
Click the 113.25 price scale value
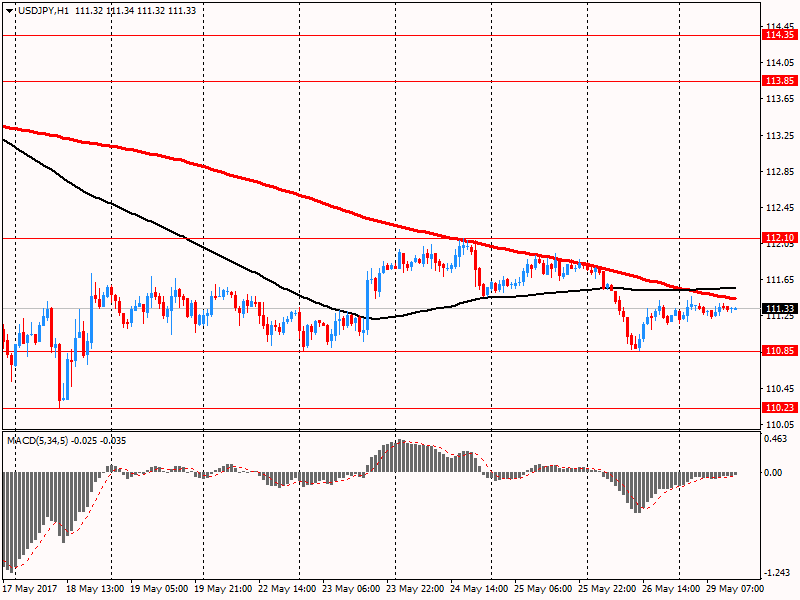click(780, 136)
